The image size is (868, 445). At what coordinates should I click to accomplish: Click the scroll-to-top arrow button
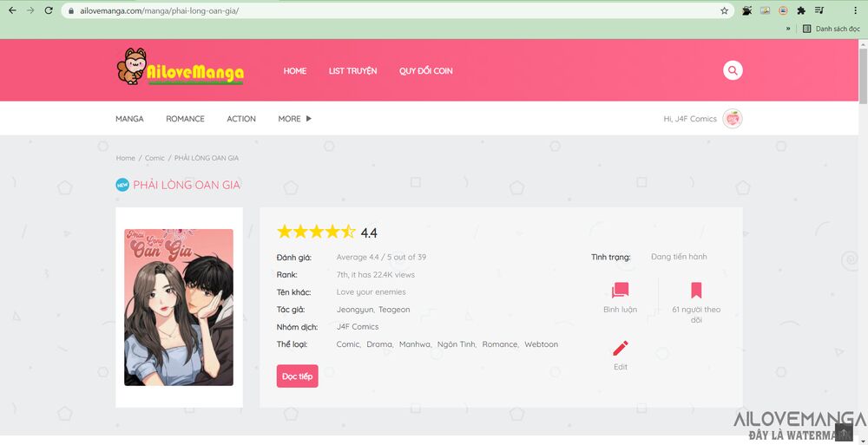pyautogui.click(x=843, y=432)
